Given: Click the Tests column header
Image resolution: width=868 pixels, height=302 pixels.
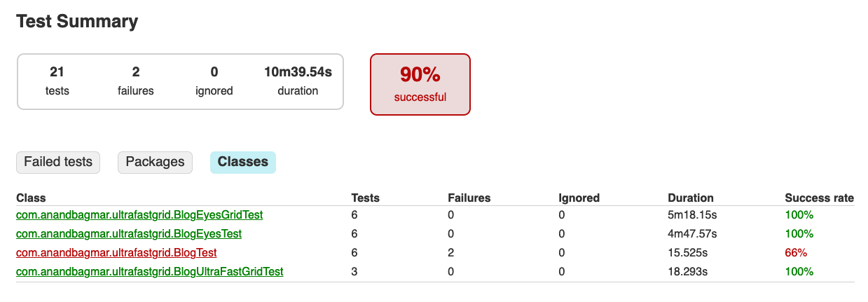Looking at the screenshot, I should pyautogui.click(x=366, y=198).
